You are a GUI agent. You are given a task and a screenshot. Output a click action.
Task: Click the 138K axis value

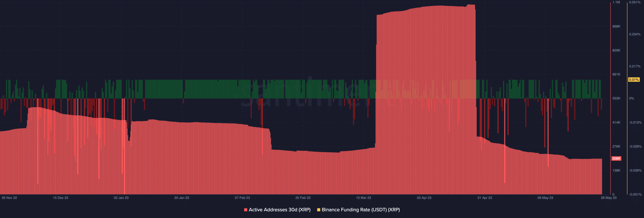tap(616, 170)
